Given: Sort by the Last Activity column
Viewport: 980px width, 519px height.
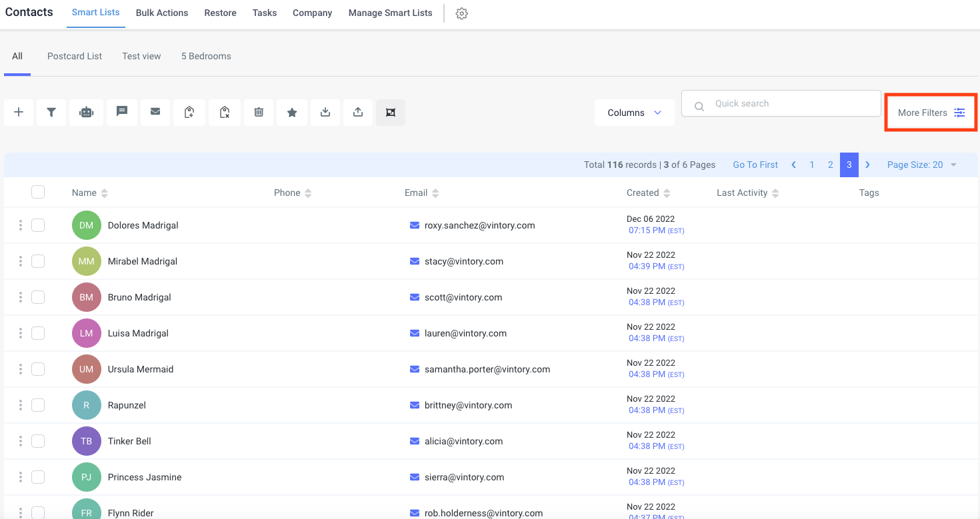Looking at the screenshot, I should tap(747, 193).
